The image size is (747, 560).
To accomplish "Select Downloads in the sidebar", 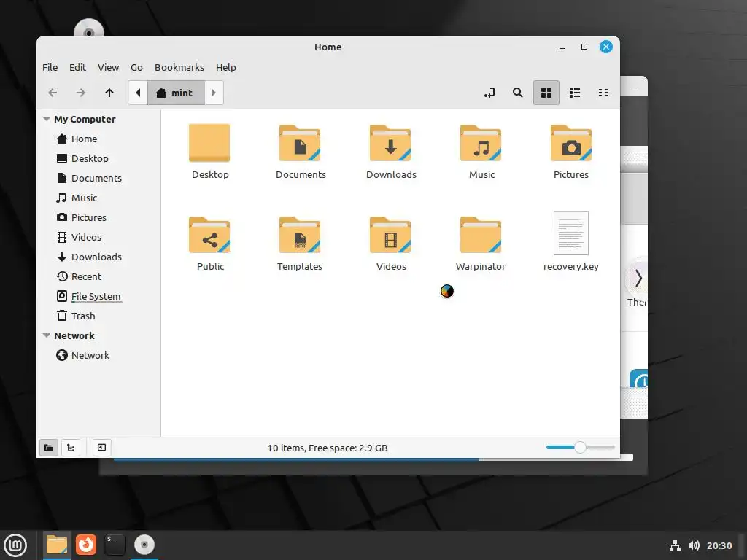I will pyautogui.click(x=98, y=257).
